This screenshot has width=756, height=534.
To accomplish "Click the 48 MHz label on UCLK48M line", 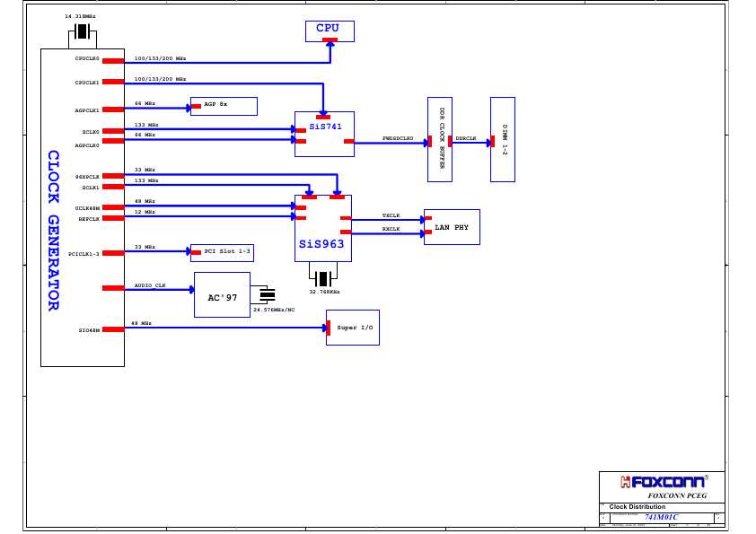I will [145, 201].
